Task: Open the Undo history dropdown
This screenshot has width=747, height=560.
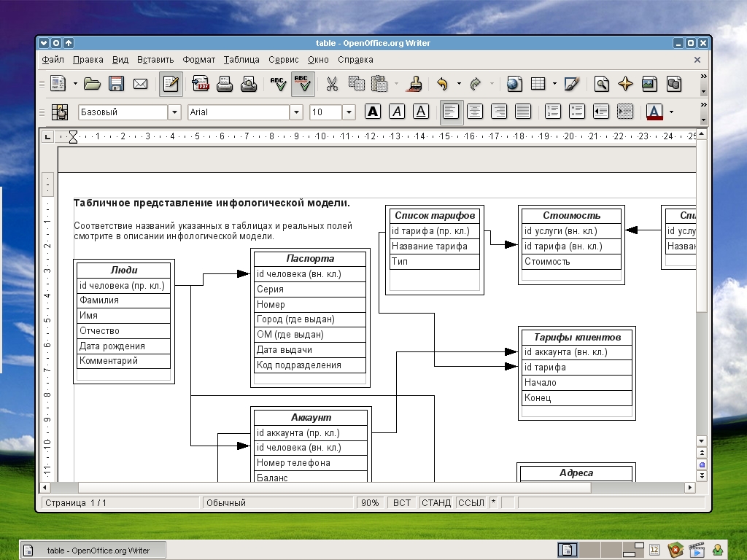Action: point(459,85)
